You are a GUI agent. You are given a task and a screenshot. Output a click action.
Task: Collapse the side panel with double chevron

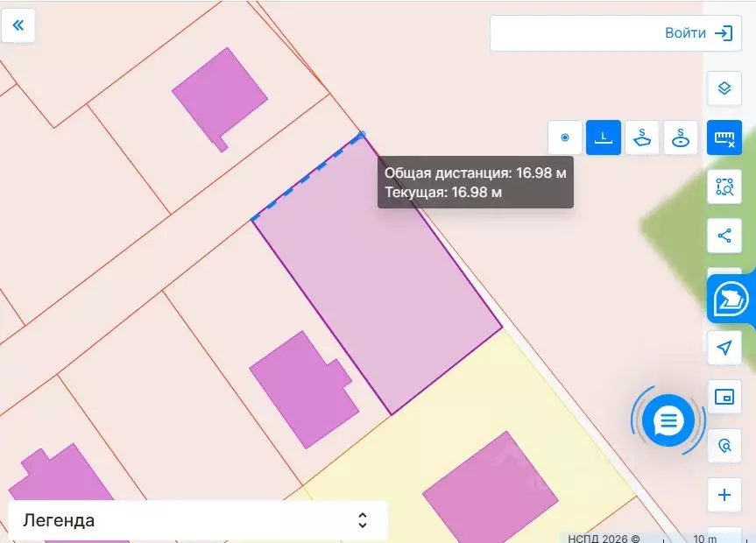click(x=18, y=25)
